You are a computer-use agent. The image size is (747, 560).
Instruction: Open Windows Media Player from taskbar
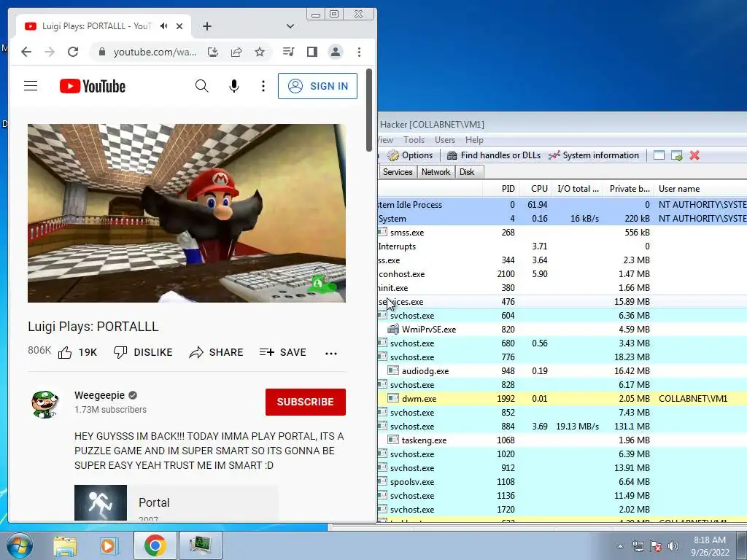coord(108,545)
